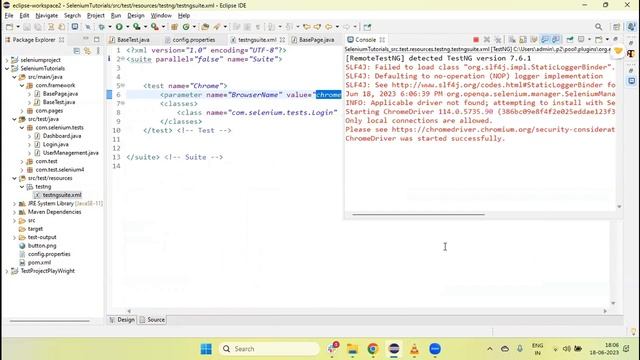Select the Source tab at editor bottom
This screenshot has width=640, height=360.
coord(152,320)
